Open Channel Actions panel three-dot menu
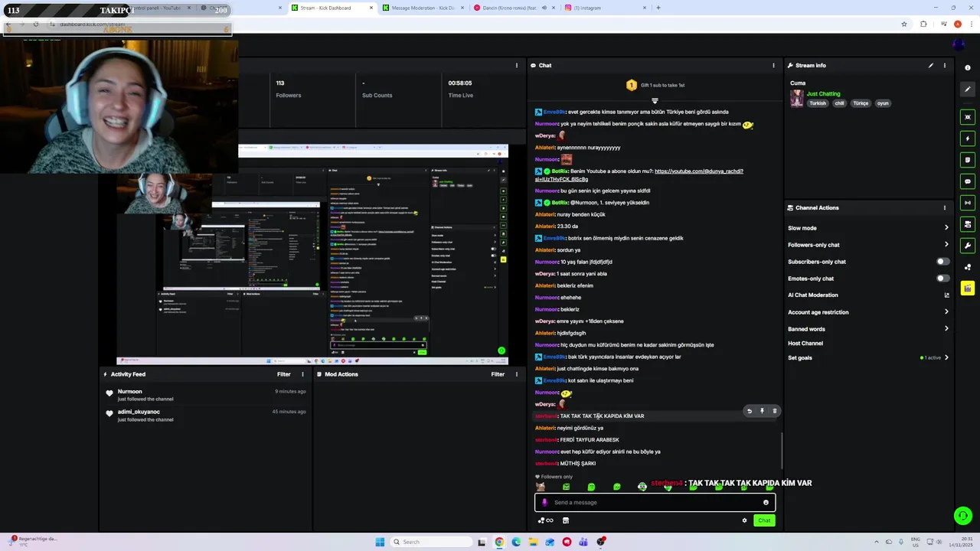Viewport: 980px width, 551px height. tap(945, 207)
